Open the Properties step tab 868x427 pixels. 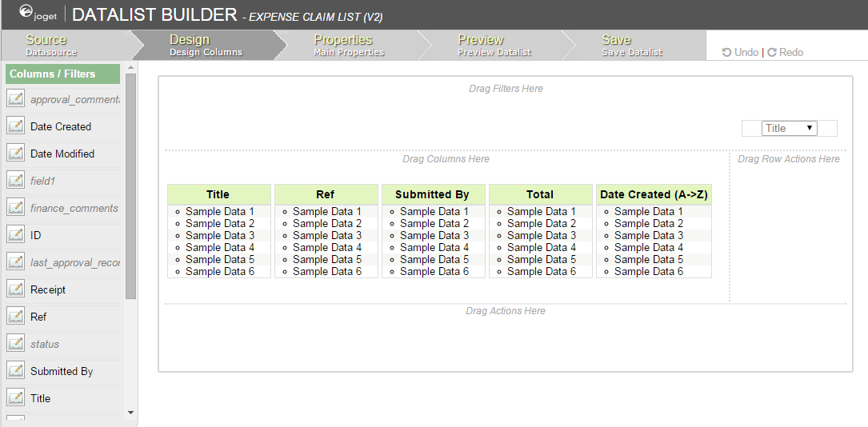[348, 45]
